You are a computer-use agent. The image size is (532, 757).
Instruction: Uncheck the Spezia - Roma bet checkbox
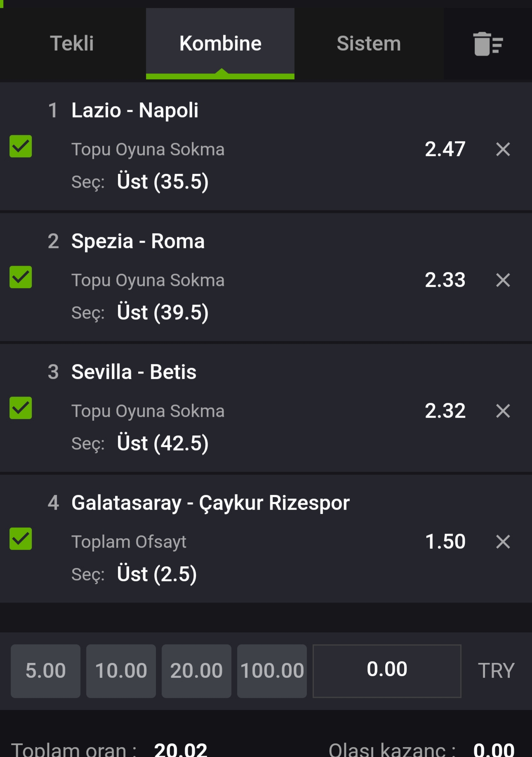[x=21, y=277]
